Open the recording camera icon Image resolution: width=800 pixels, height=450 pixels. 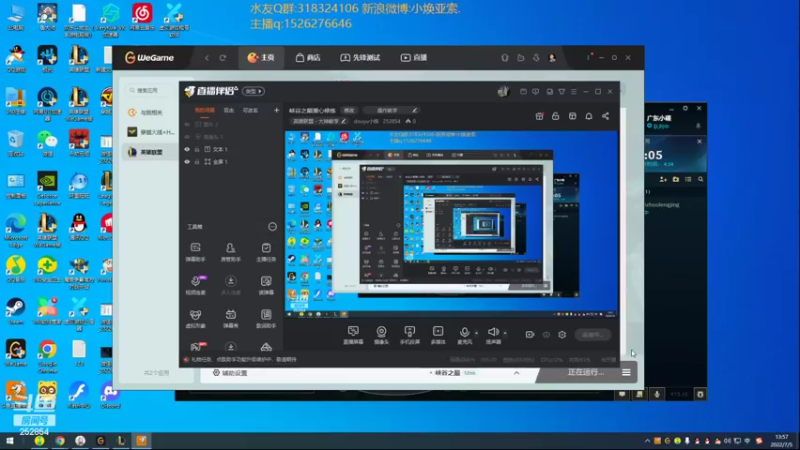(530, 335)
